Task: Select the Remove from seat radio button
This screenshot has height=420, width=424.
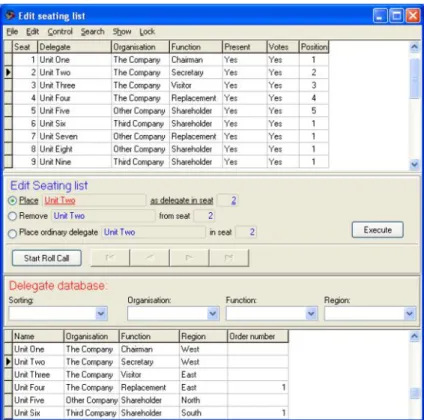Action: pos(12,216)
